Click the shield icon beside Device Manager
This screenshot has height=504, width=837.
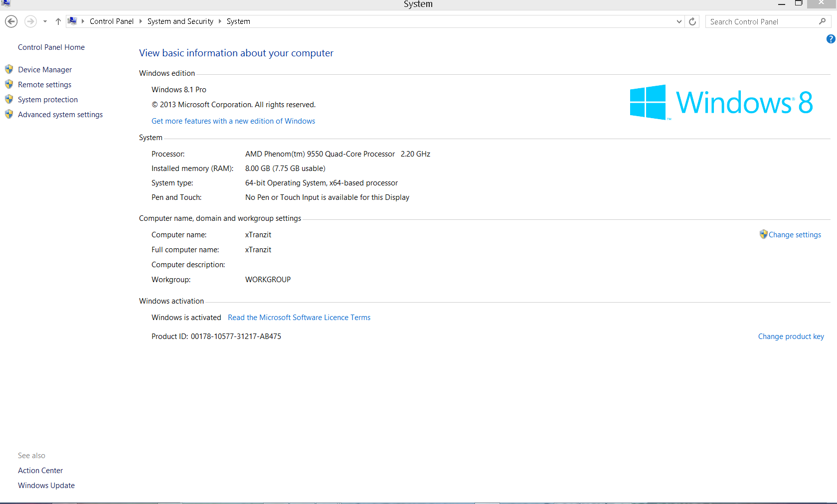9,69
